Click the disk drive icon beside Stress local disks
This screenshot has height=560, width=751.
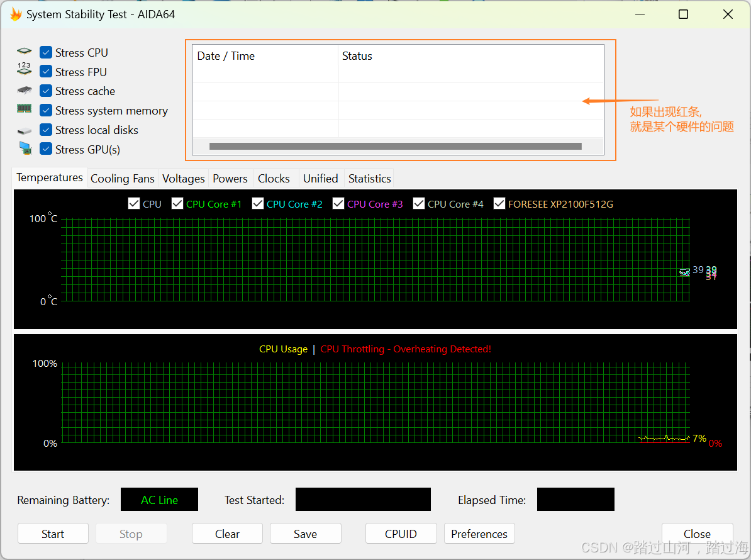pos(24,131)
